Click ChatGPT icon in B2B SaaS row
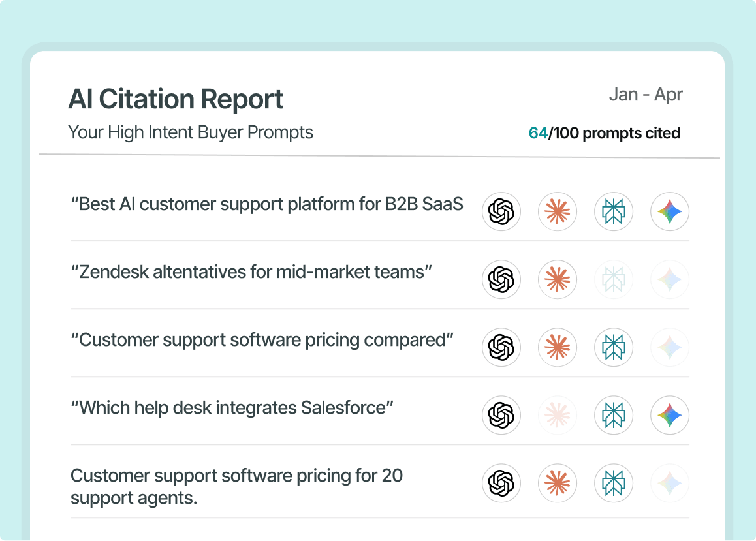This screenshot has height=541, width=756. click(x=501, y=211)
